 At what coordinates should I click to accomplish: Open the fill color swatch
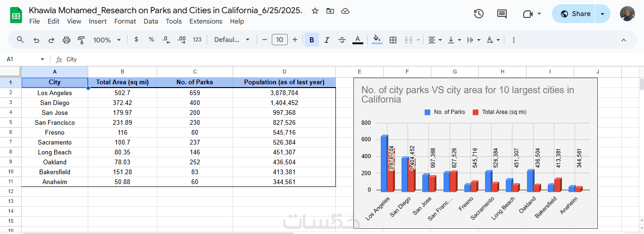point(377,40)
